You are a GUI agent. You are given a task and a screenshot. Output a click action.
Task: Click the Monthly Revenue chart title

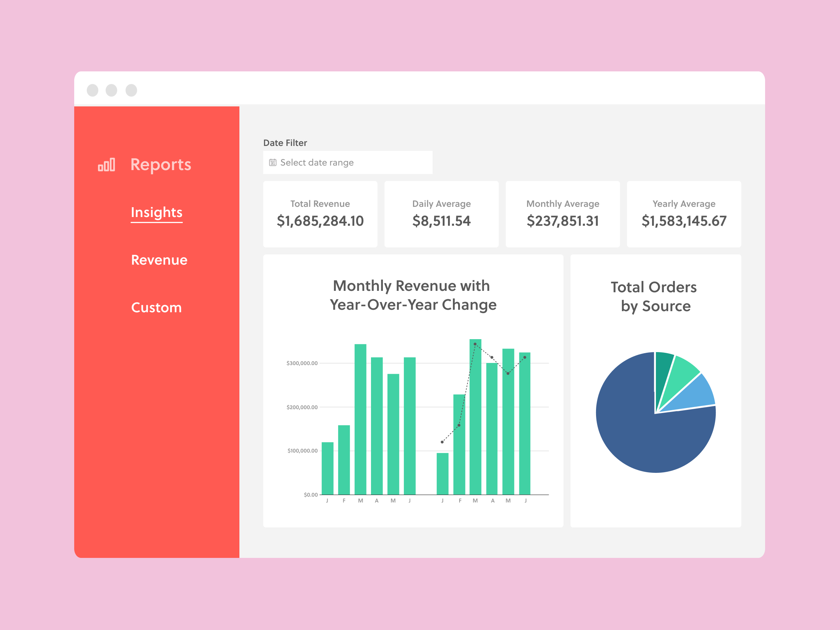(413, 295)
